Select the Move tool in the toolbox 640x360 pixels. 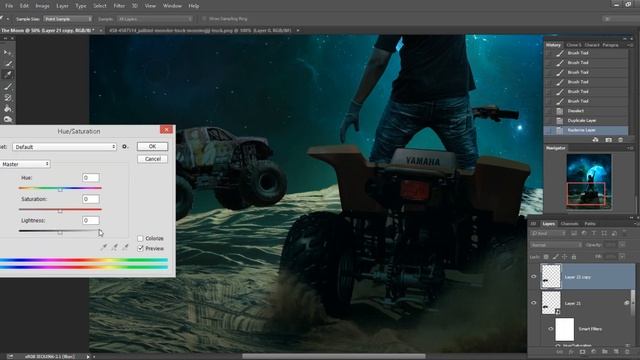pyautogui.click(x=7, y=53)
